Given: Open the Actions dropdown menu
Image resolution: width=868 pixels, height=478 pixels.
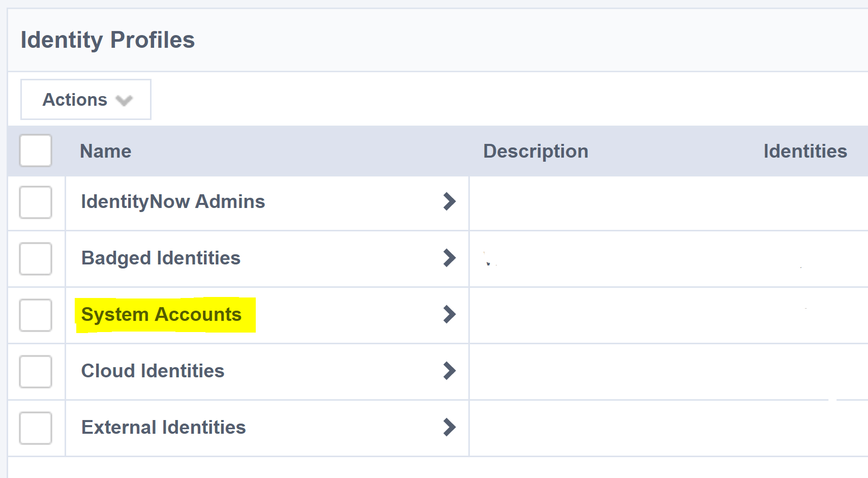Looking at the screenshot, I should pyautogui.click(x=85, y=99).
